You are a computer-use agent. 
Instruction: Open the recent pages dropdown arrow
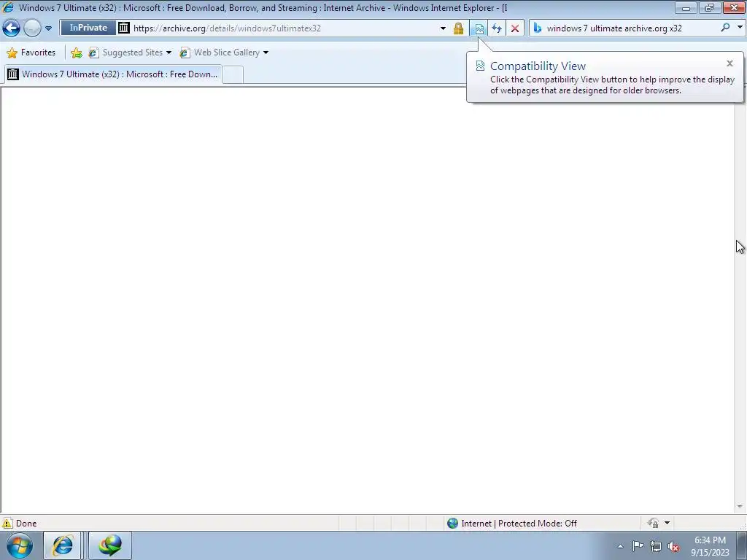48,28
